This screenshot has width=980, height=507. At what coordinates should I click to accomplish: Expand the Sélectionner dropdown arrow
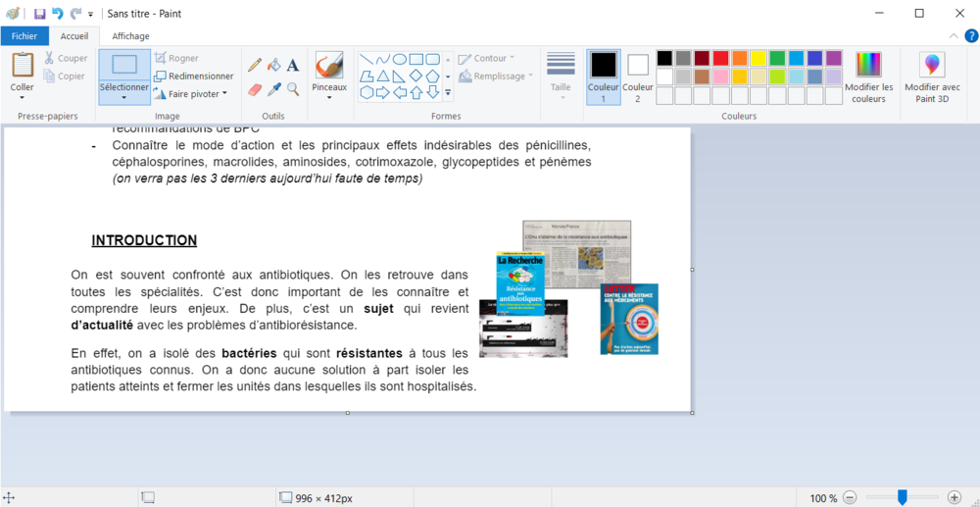click(x=124, y=97)
